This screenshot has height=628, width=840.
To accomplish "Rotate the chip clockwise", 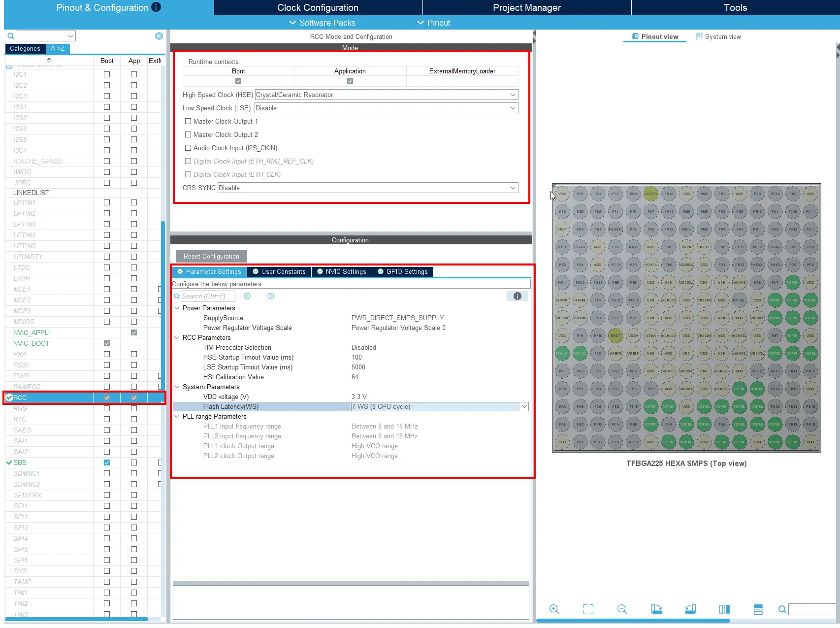I will (656, 609).
